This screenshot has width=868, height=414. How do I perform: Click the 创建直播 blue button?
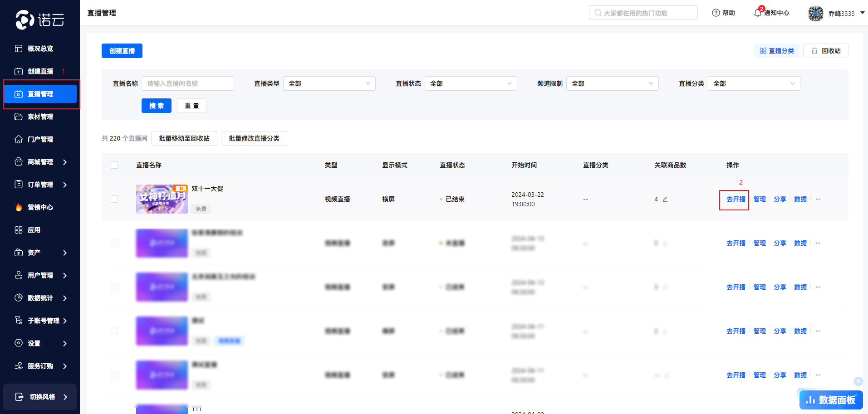122,51
